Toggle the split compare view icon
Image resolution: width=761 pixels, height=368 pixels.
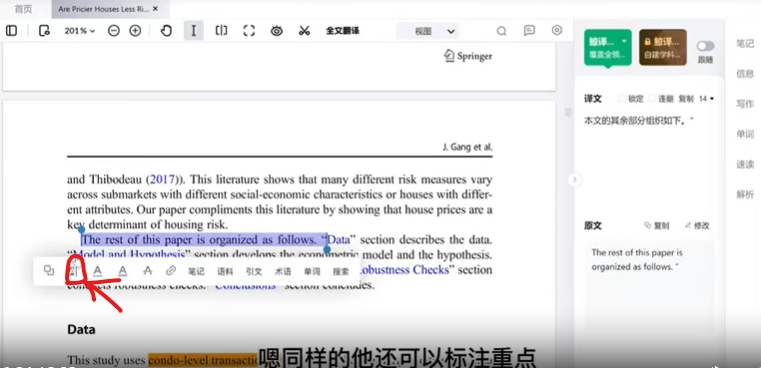point(221,31)
